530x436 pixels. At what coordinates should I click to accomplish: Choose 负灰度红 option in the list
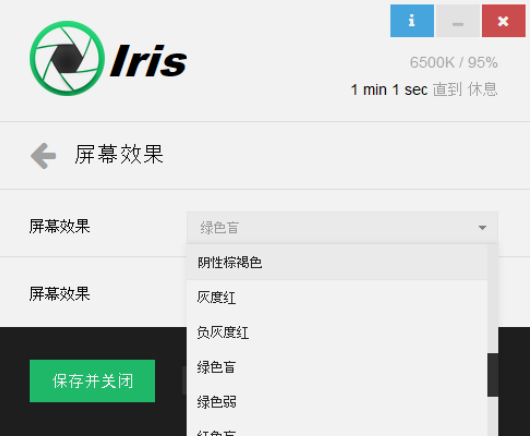pyautogui.click(x=337, y=332)
